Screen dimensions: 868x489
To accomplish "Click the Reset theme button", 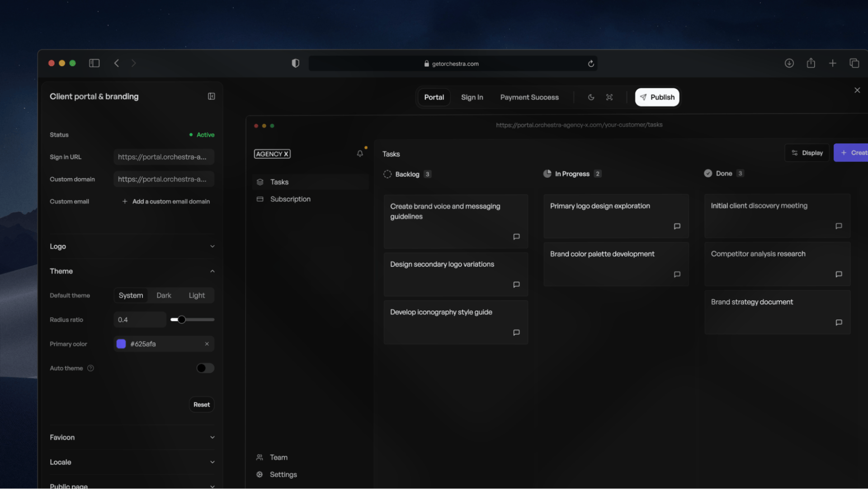I will tap(201, 404).
